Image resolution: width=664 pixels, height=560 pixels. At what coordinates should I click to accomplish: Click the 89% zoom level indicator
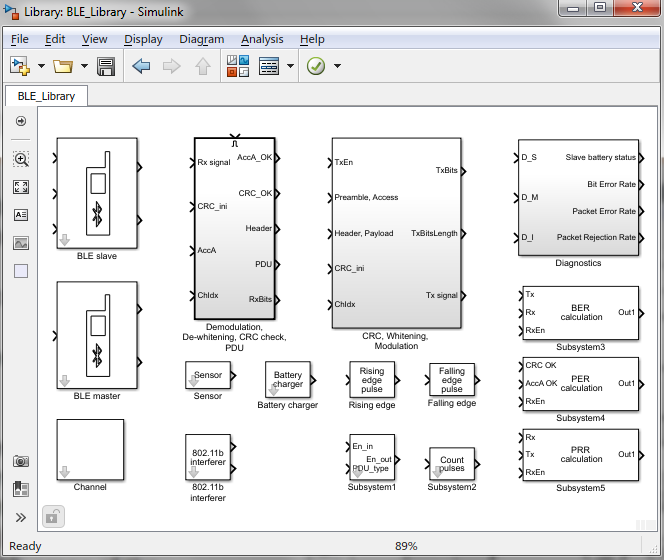coord(406,546)
